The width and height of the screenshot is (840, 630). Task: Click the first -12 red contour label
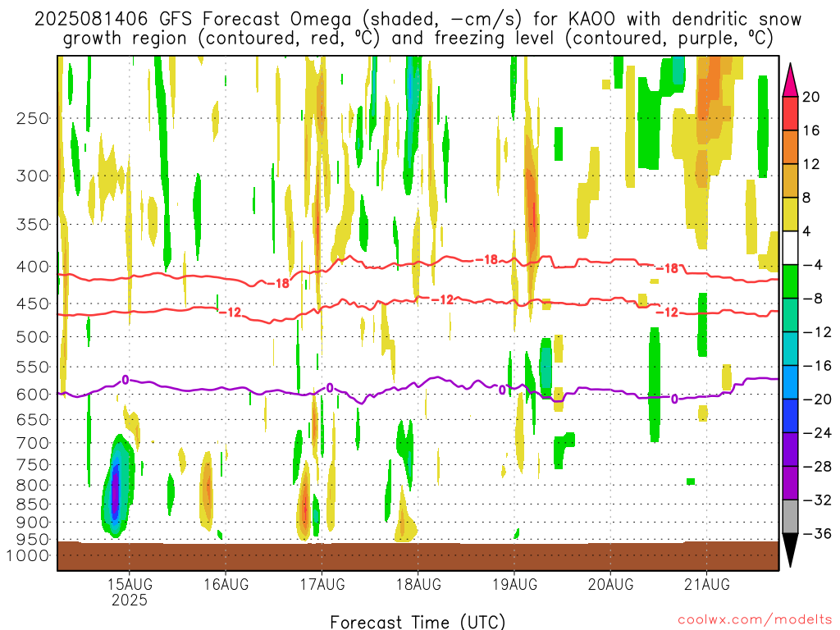(231, 312)
